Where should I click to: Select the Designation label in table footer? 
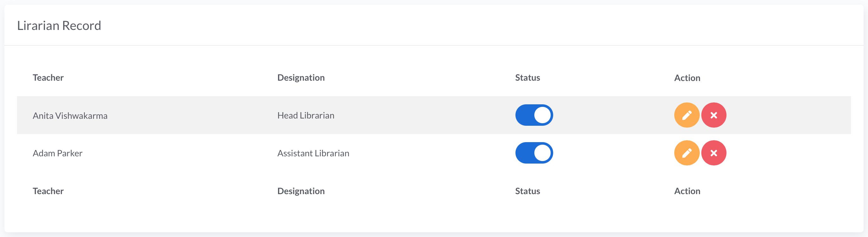(x=301, y=191)
